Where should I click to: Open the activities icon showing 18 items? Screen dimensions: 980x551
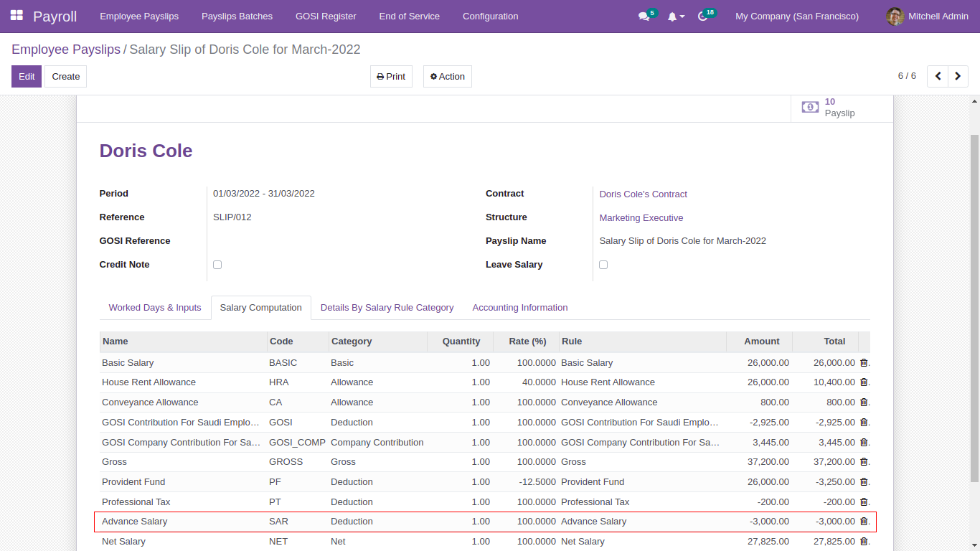702,16
